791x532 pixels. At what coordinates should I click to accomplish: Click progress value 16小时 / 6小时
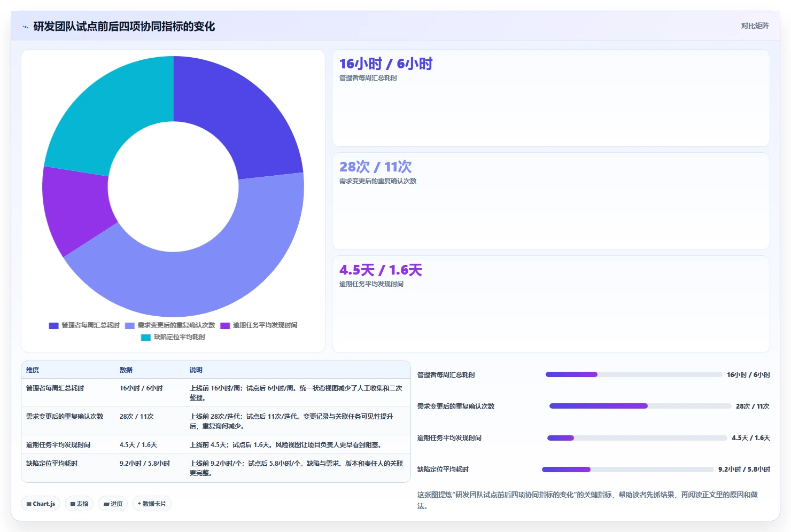[x=748, y=375]
